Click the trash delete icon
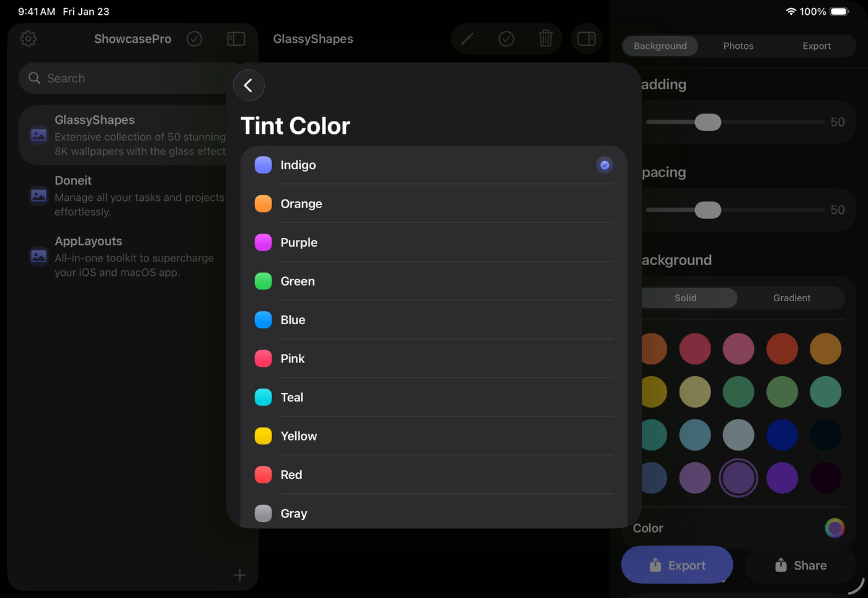 click(546, 39)
